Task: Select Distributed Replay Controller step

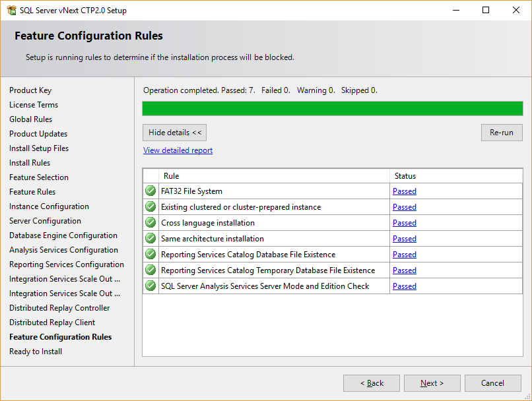Action: coord(59,308)
